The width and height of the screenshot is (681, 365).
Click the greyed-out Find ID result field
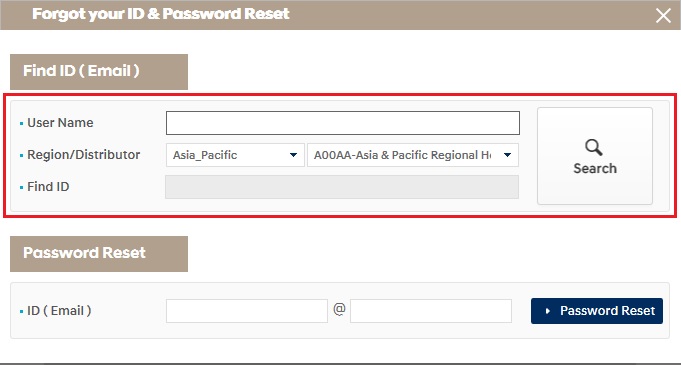pyautogui.click(x=342, y=187)
